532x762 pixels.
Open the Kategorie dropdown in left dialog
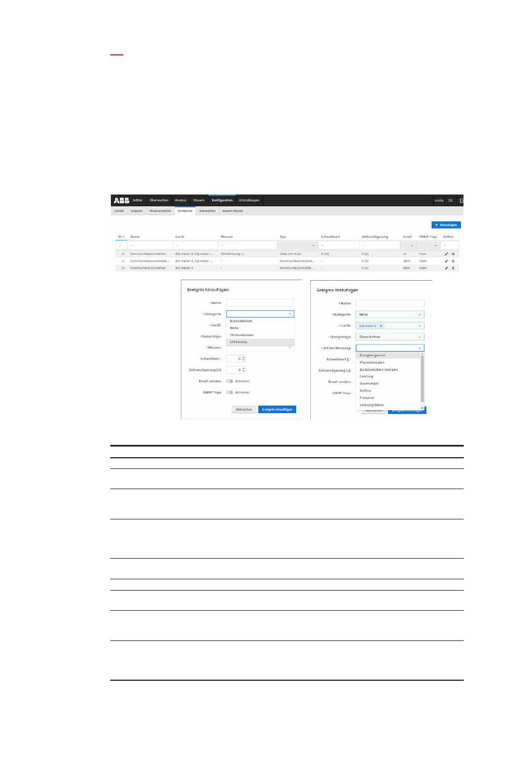260,314
